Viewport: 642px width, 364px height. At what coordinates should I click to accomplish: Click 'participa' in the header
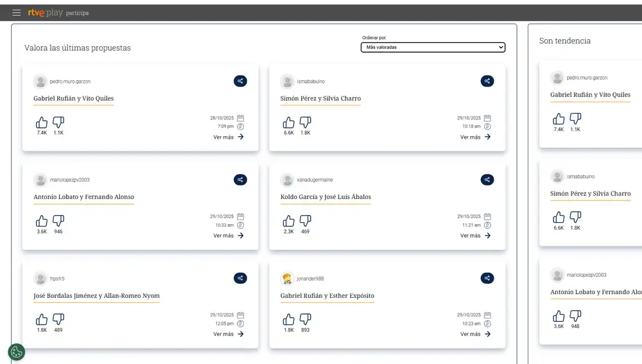click(x=78, y=13)
